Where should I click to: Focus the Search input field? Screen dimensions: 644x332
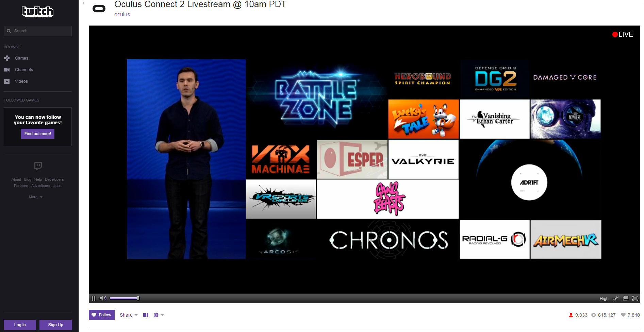(x=38, y=31)
